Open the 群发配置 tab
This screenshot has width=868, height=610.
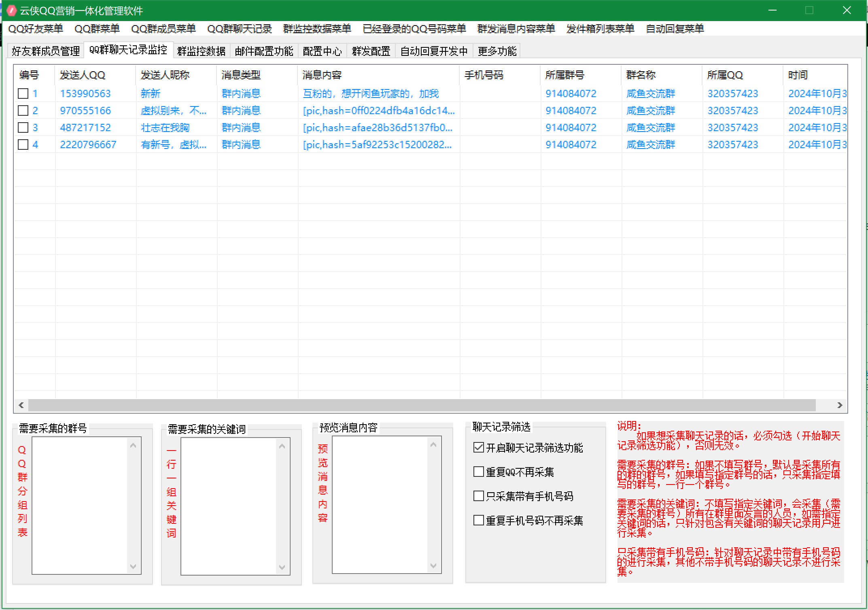[x=371, y=51]
